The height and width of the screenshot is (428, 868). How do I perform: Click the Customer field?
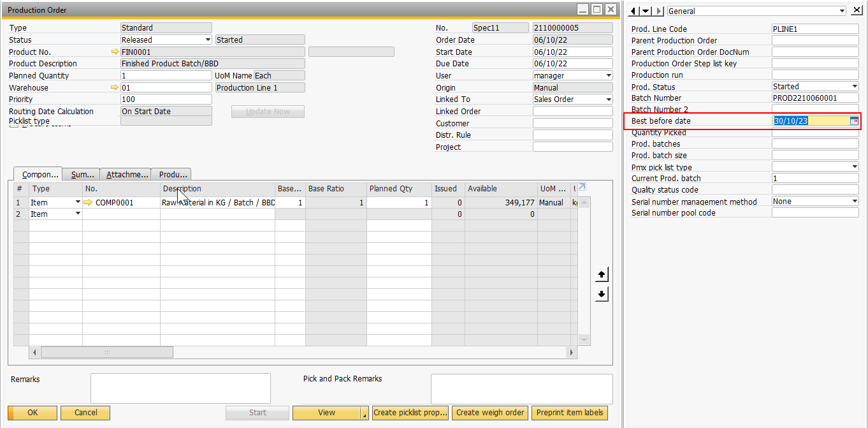pyautogui.click(x=573, y=123)
